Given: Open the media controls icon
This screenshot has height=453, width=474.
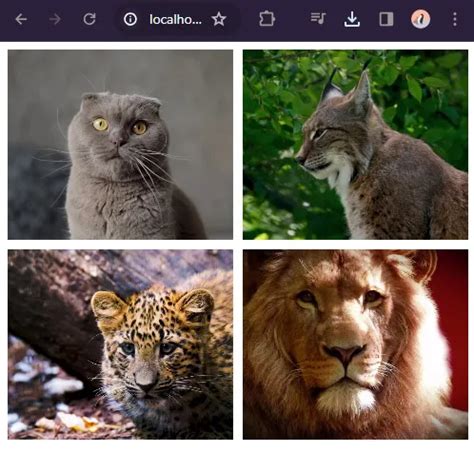Looking at the screenshot, I should (318, 18).
